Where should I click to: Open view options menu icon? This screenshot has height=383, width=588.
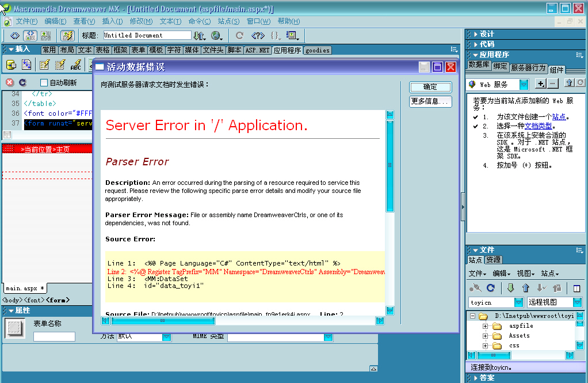click(292, 36)
